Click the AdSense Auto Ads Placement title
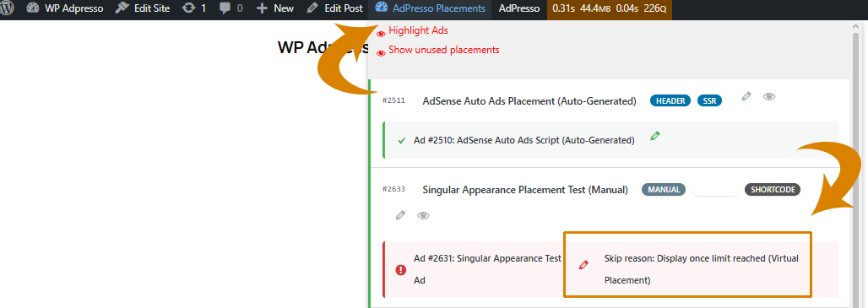Viewport: 868px width, 308px height. pyautogui.click(x=529, y=101)
